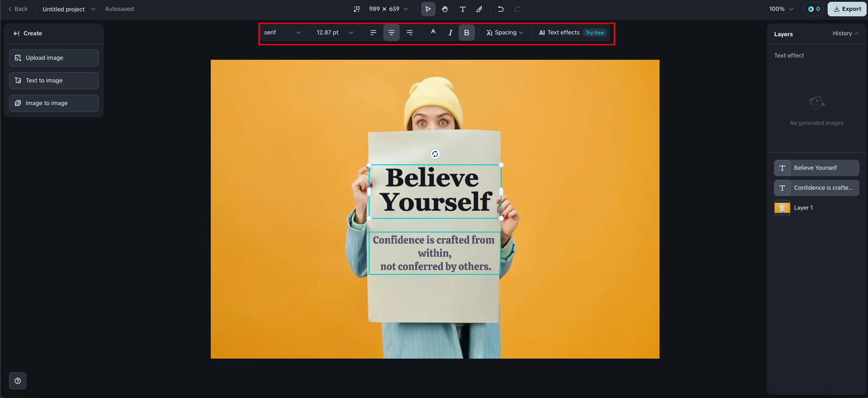Open the help question mark button
The image size is (868, 398).
tap(18, 380)
